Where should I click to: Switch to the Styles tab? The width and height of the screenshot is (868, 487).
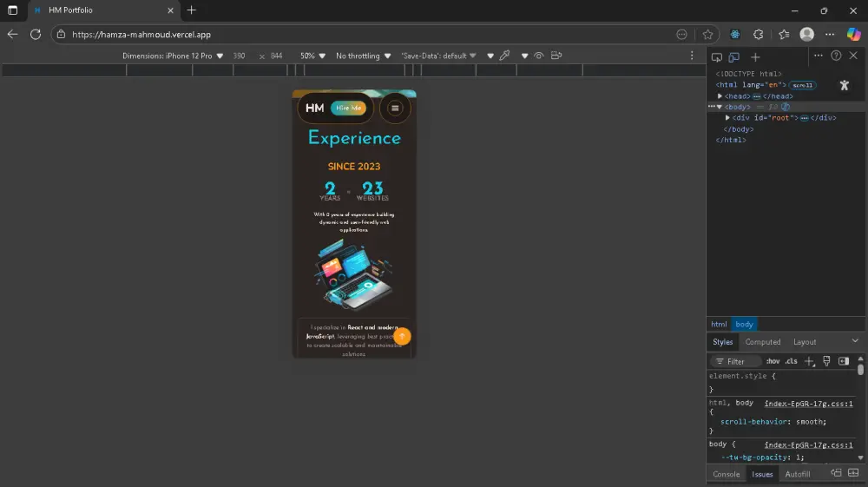pyautogui.click(x=722, y=342)
